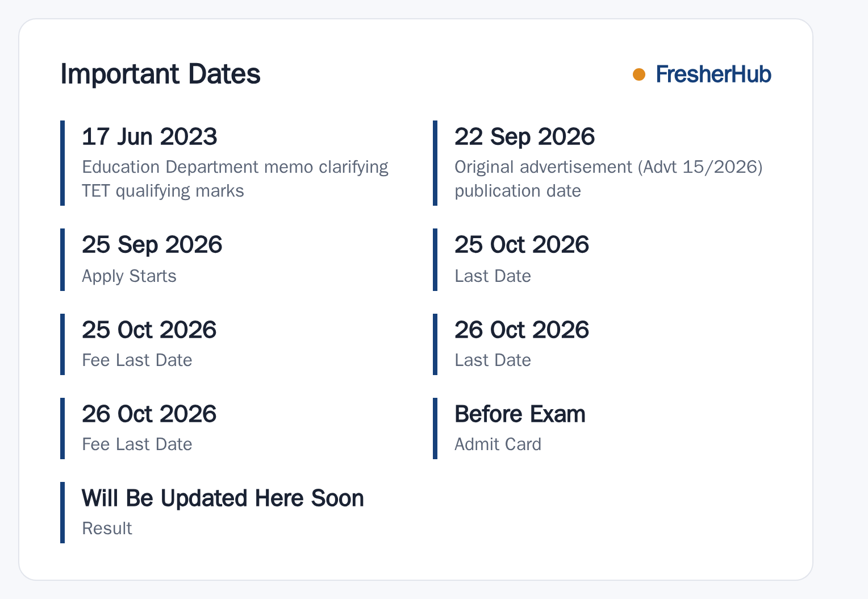Click Fee Last Date under 25 Oct 2026
Image resolution: width=868 pixels, height=599 pixels.
pos(137,360)
